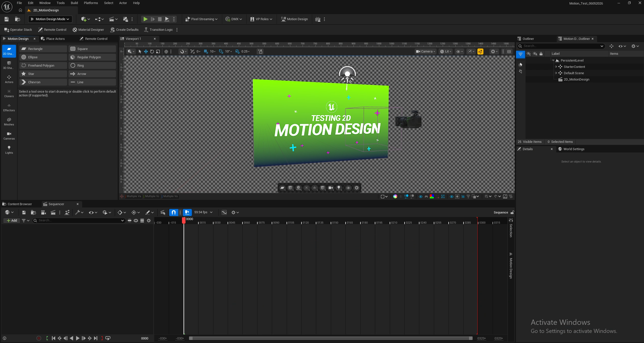Toggle Sequencer loop playback icon
Viewport: 644px width, 343px height.
pyautogui.click(x=108, y=338)
